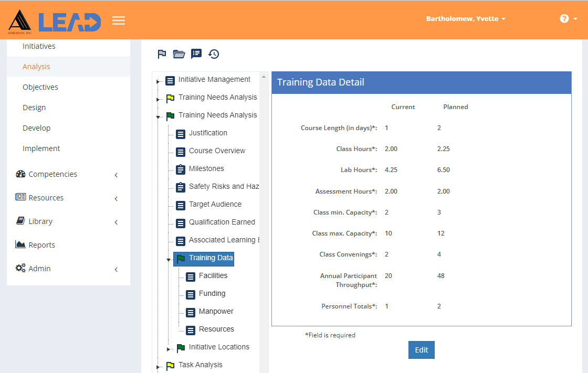This screenshot has height=373, width=588.
Task: Select the Justification tree item
Action: (x=208, y=133)
